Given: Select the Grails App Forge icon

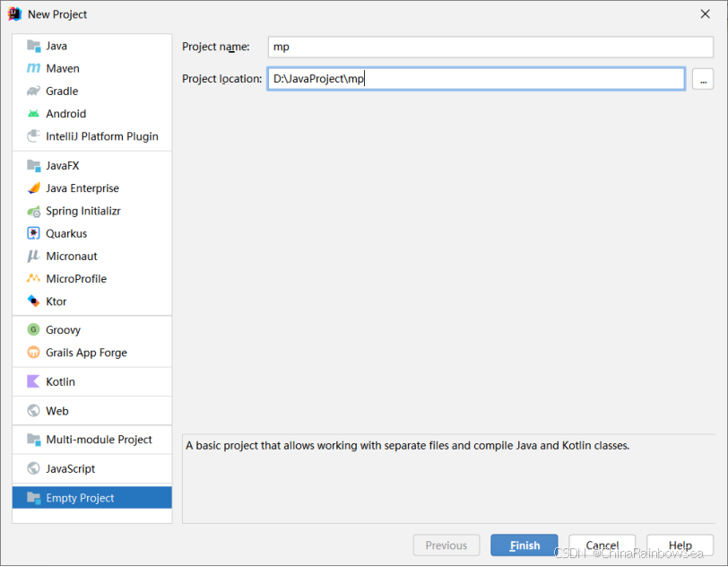Looking at the screenshot, I should [x=33, y=353].
